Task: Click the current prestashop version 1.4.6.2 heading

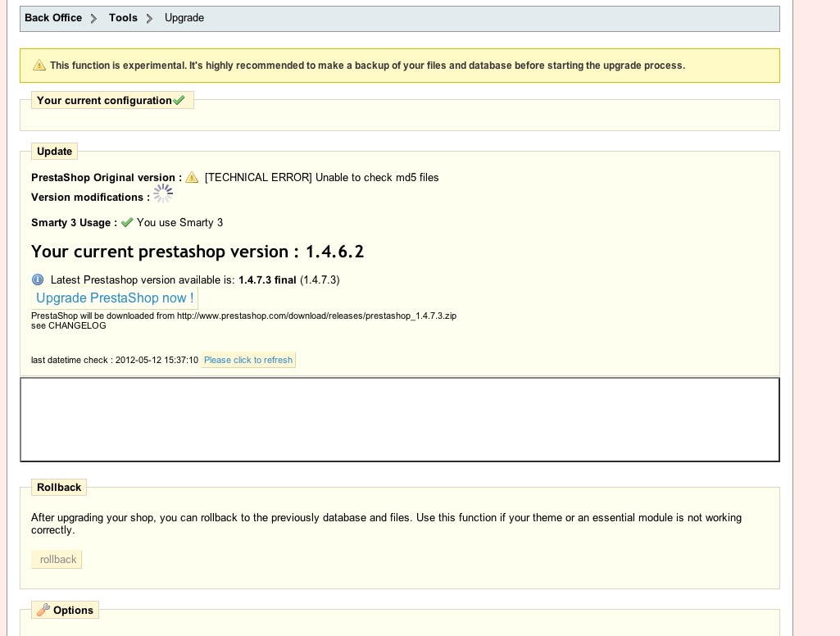Action: [x=198, y=252]
